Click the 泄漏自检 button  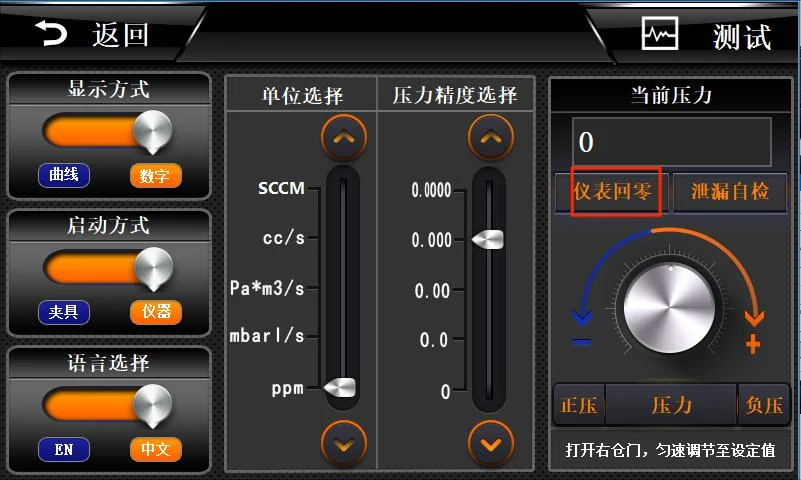(730, 192)
